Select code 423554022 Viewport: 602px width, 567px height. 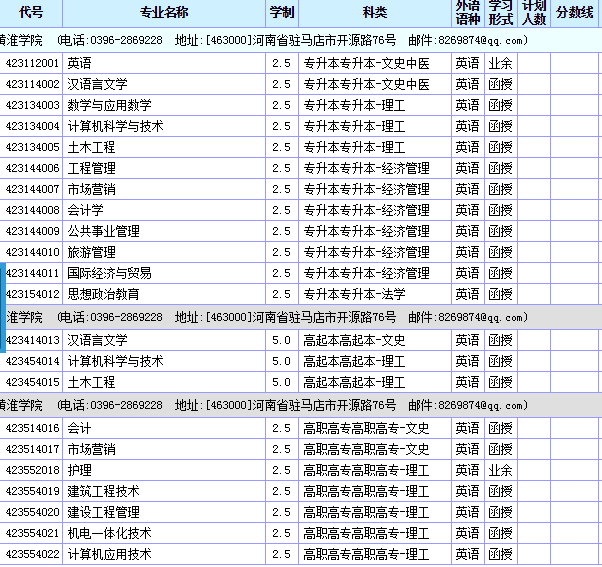pos(33,554)
